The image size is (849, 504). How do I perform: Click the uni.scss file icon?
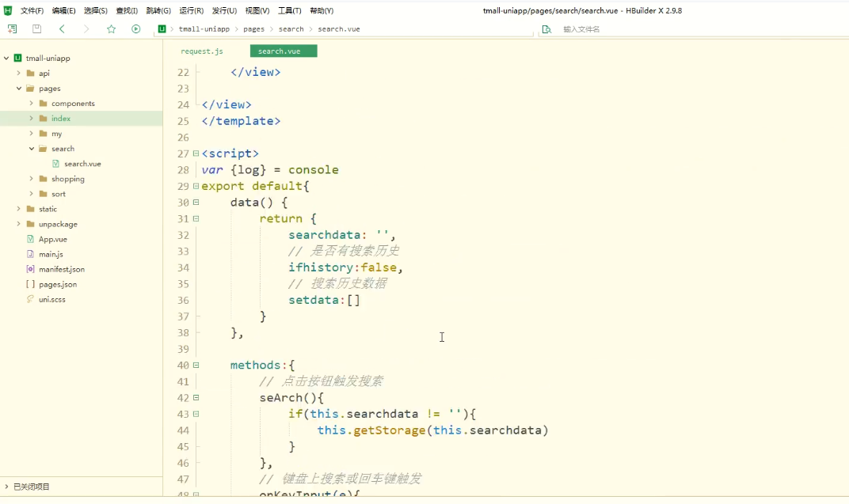pos(30,299)
